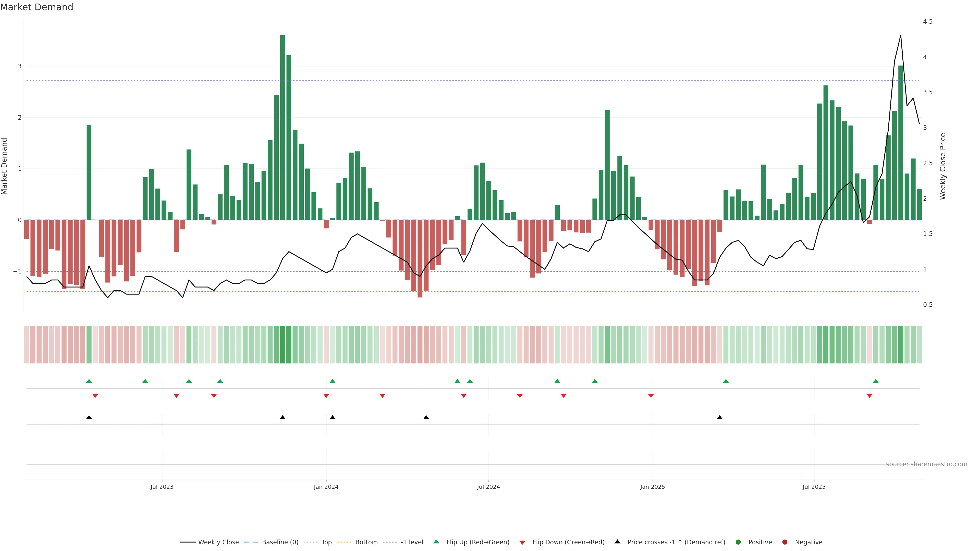The height and width of the screenshot is (551, 980).
Task: Click the last red flip-down marker
Action: (x=869, y=396)
